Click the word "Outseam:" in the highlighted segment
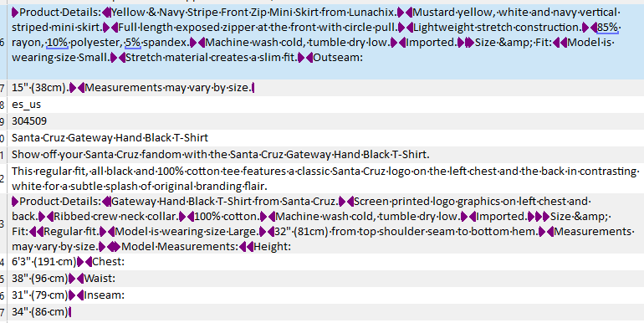644x323 pixels. pos(338,58)
